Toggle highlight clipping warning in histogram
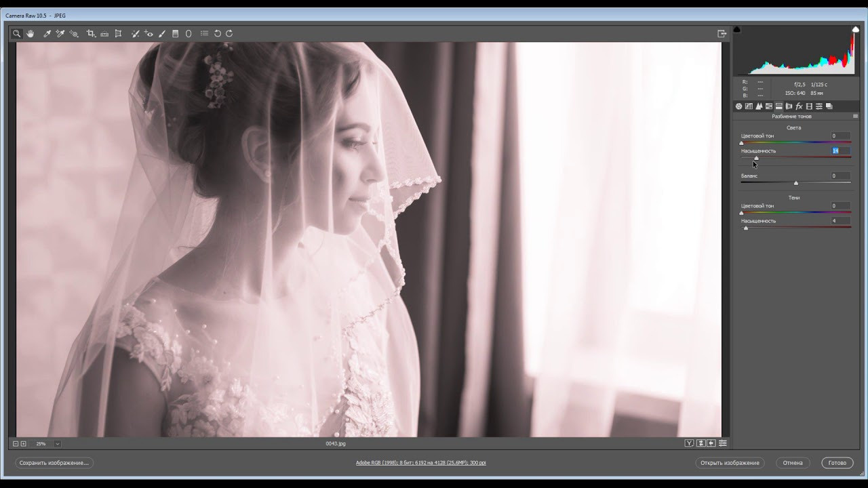The height and width of the screenshot is (488, 868). click(856, 30)
